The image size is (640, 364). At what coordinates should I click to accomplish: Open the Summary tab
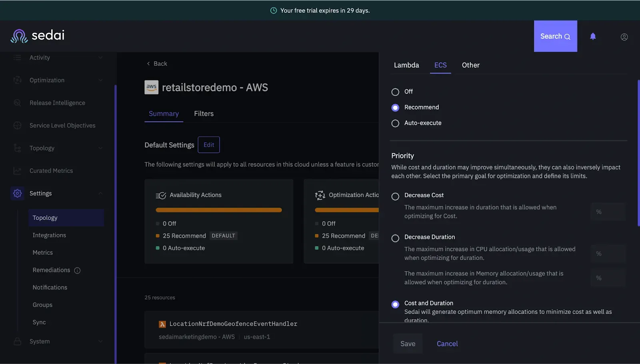point(164,114)
